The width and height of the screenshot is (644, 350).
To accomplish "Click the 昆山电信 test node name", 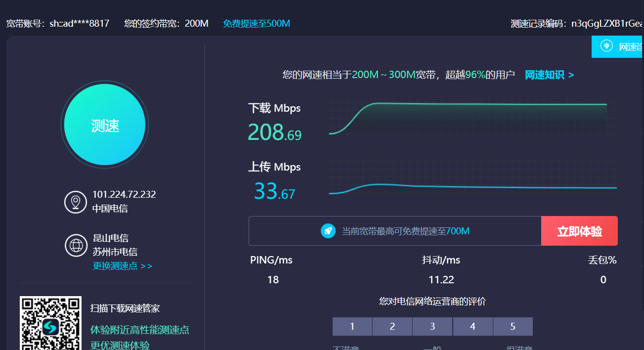I will coord(111,238).
